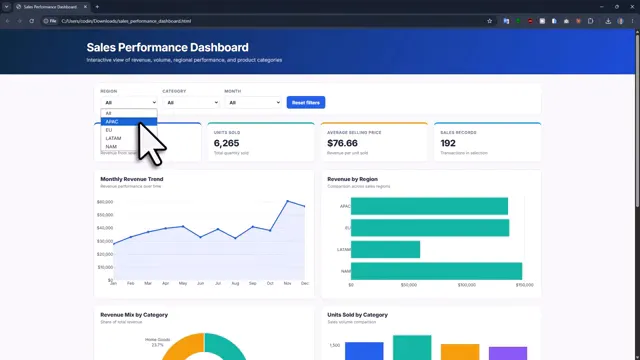Click the LATAM revenue bar
640x360 pixels.
(x=385, y=249)
